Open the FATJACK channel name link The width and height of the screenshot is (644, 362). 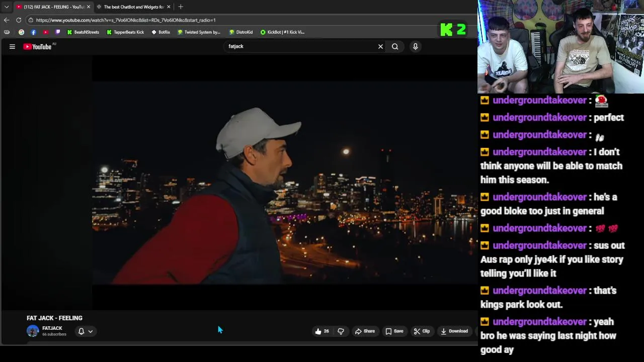[52, 328]
